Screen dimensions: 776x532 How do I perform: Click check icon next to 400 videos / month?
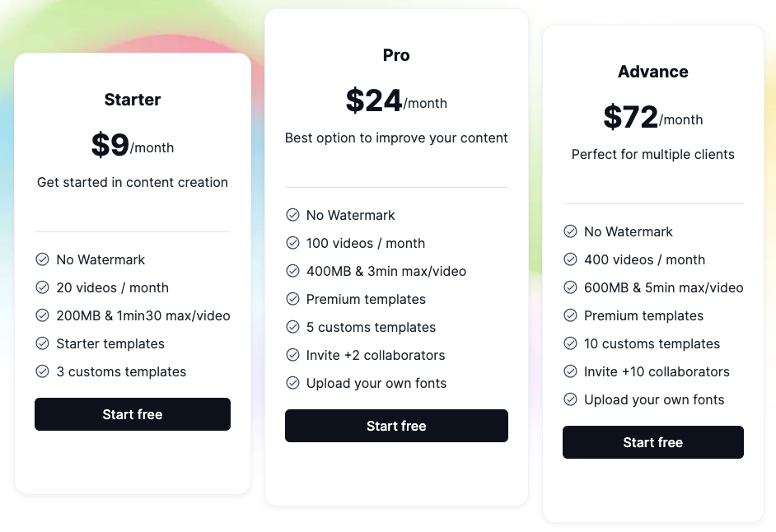(x=570, y=259)
